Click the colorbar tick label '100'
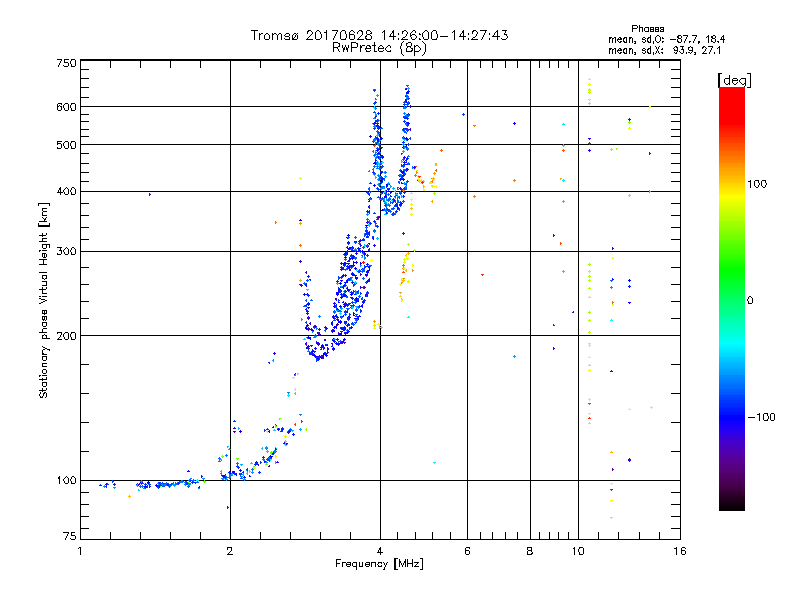Viewport: 800px width, 600px height. [x=757, y=184]
